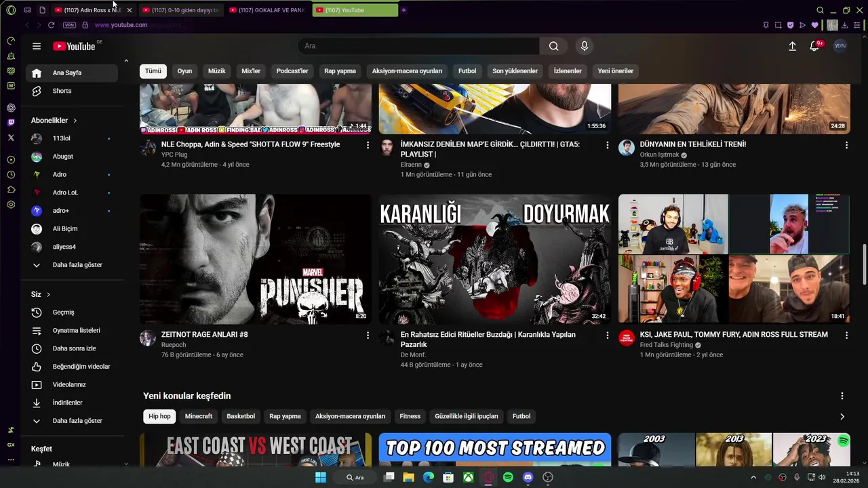Open more options for ZEITNOT RAGE ANLARI video
Image resolution: width=868 pixels, height=488 pixels.
[368, 335]
